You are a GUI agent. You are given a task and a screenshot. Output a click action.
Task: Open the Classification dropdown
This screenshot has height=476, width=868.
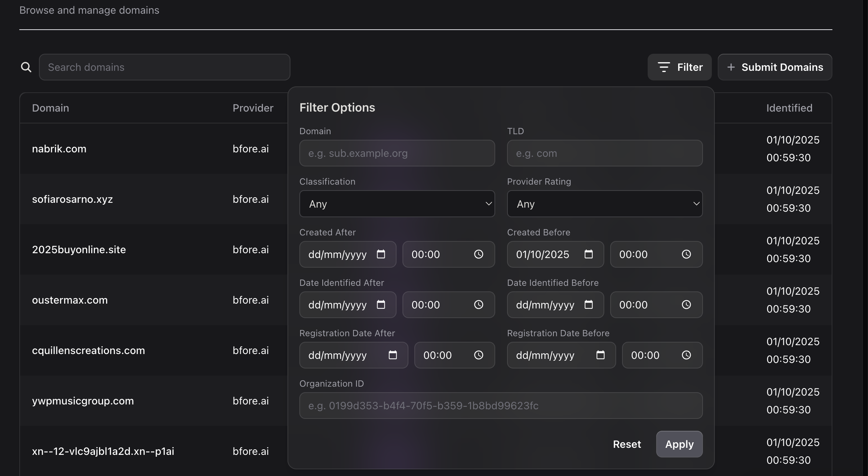[x=397, y=204]
